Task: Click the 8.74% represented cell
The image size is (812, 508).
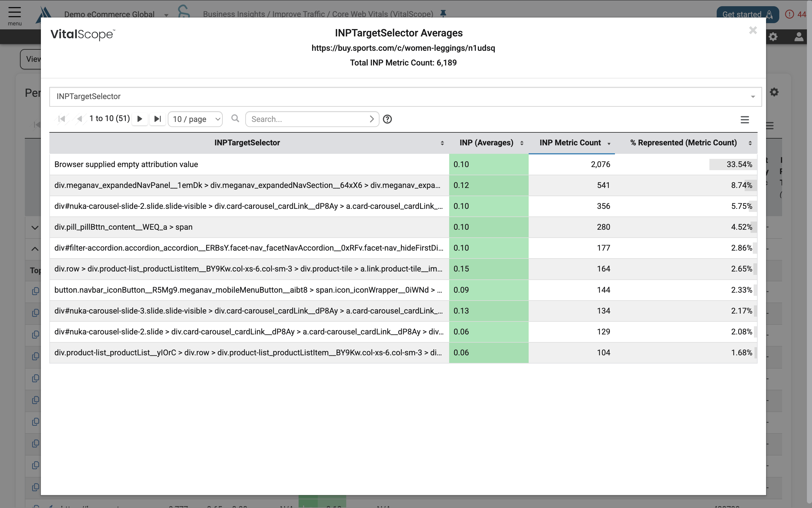Action: [x=686, y=185]
